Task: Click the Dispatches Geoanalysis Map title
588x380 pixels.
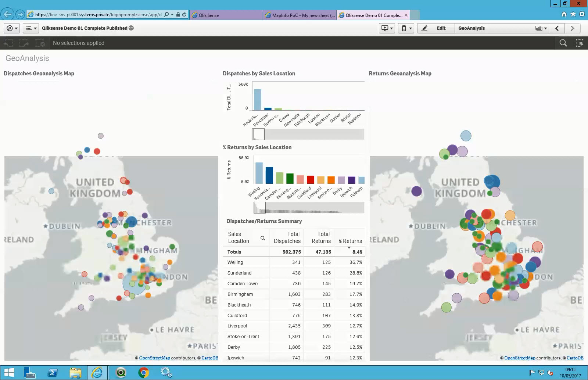Action: point(39,74)
